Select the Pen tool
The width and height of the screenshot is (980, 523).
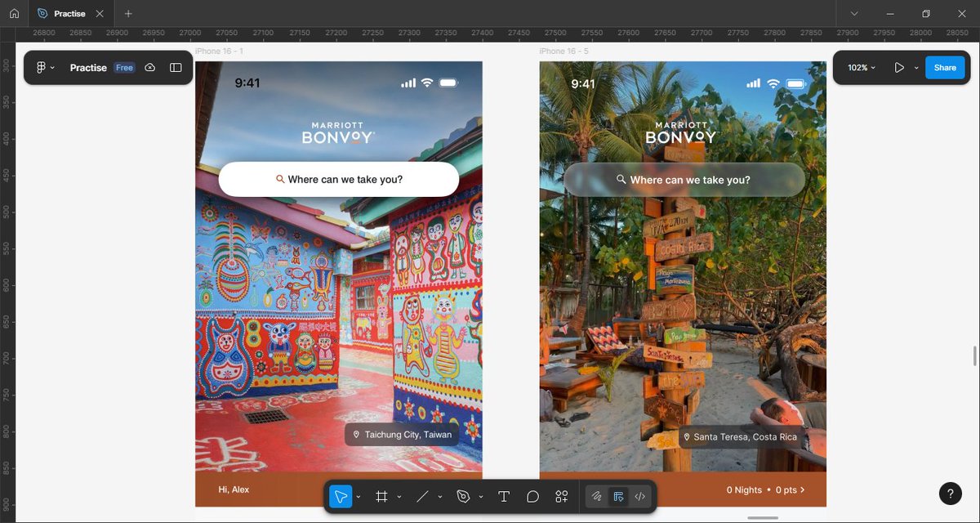(463, 496)
